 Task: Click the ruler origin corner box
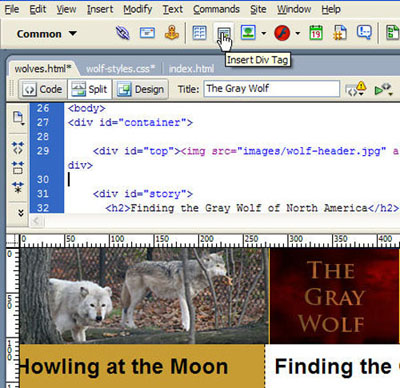point(13,240)
